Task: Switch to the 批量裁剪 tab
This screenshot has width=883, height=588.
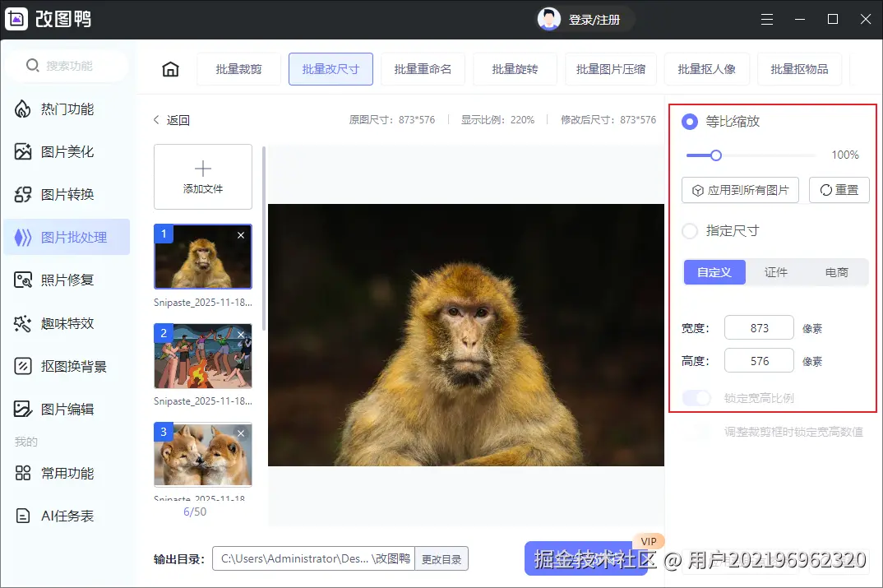Action: point(238,69)
